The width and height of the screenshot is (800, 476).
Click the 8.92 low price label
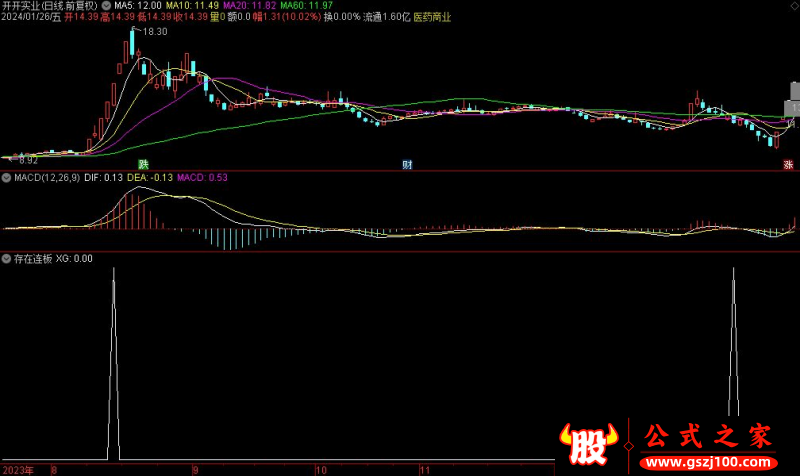click(x=25, y=159)
